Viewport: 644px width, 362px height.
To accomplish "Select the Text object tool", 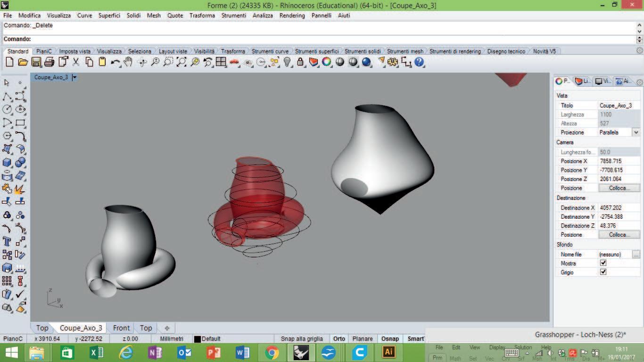I will pos(7,241).
